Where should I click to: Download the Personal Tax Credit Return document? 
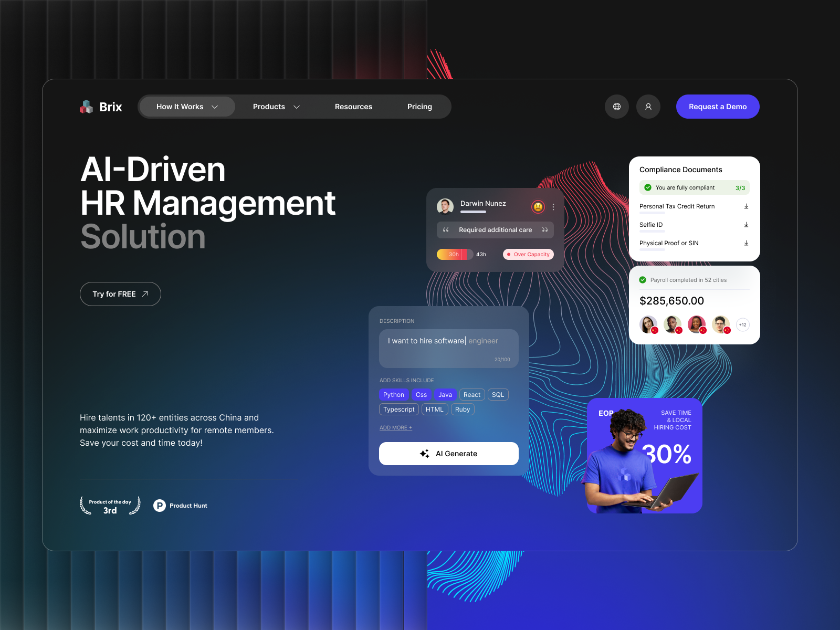747,206
